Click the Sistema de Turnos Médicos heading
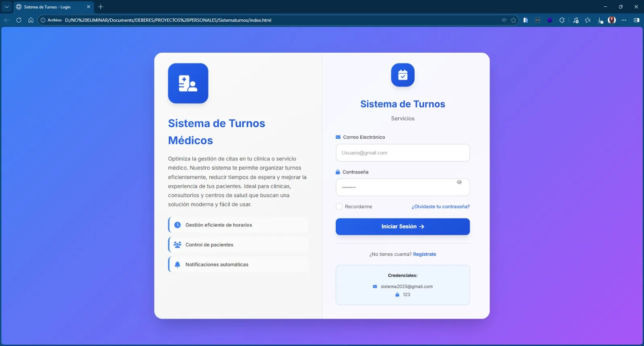The width and height of the screenshot is (644, 346). [x=217, y=132]
